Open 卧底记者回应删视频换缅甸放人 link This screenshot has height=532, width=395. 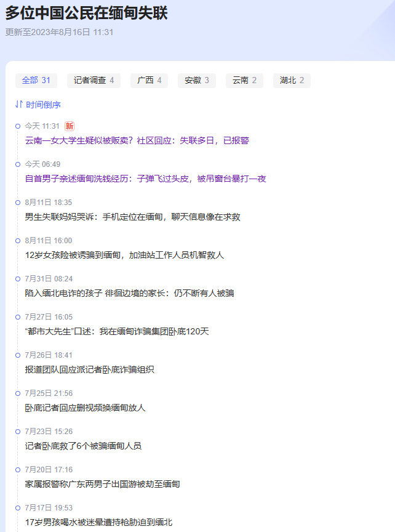[85, 408]
